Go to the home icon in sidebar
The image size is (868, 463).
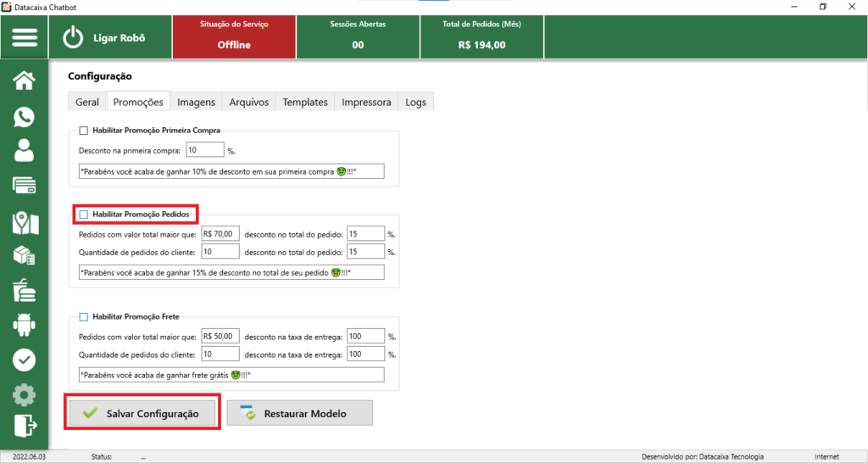(25, 81)
